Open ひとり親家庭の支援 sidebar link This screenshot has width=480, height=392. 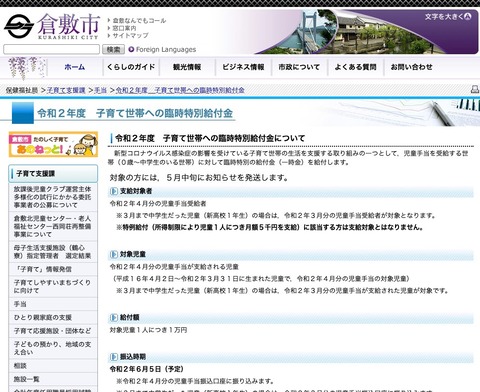(x=53, y=317)
